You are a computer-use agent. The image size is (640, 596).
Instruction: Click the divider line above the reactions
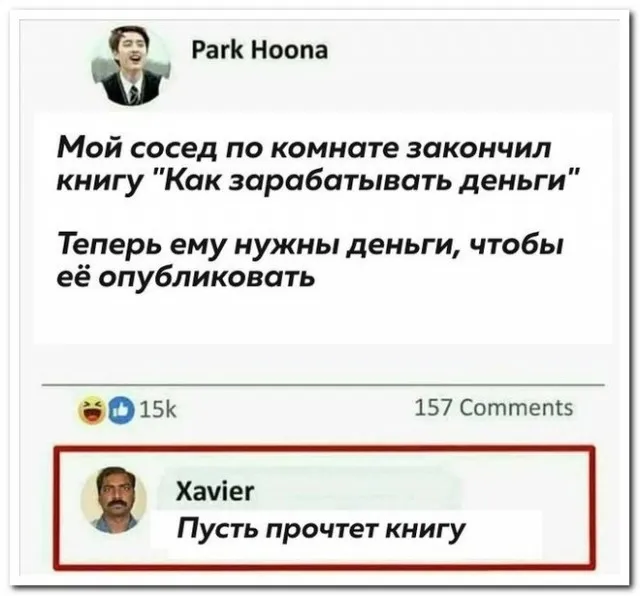point(323,385)
